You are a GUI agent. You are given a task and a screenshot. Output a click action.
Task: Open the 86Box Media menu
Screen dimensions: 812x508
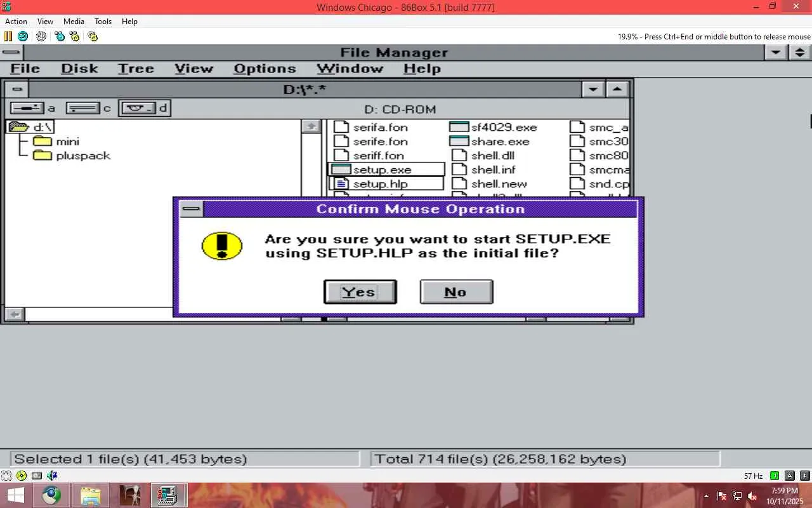74,22
